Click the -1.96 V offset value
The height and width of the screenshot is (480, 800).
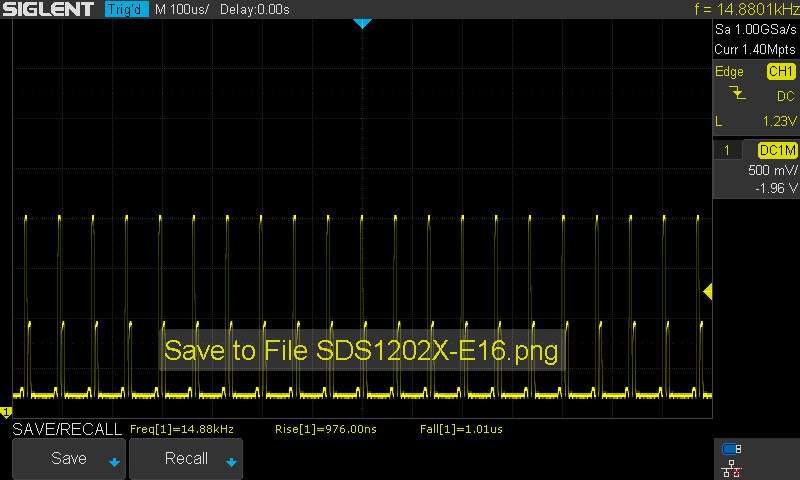click(x=776, y=188)
